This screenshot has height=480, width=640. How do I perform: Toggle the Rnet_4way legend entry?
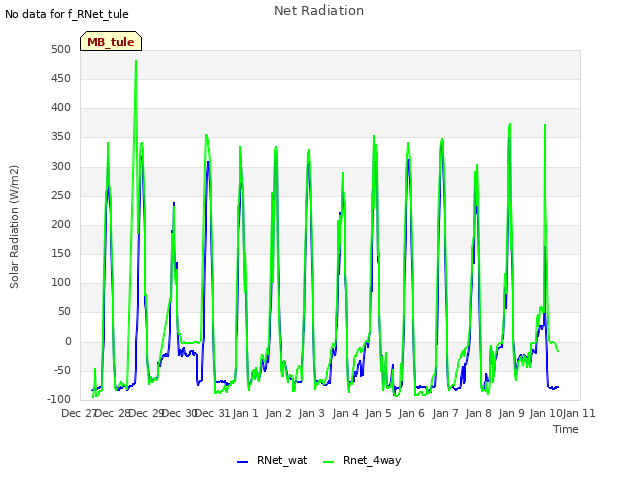pos(362,461)
